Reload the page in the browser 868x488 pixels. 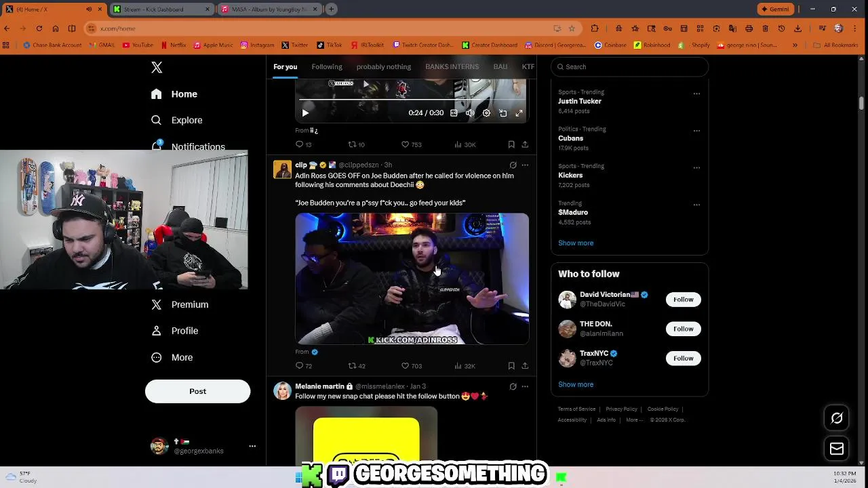click(x=39, y=28)
